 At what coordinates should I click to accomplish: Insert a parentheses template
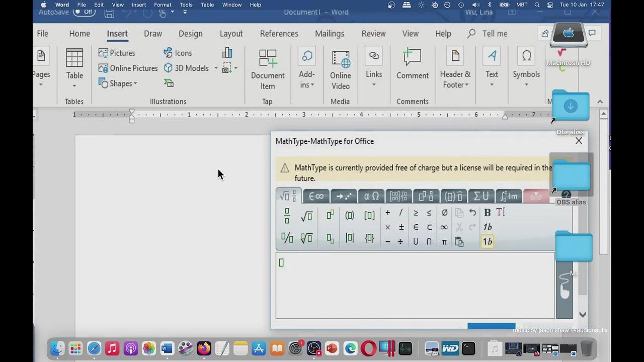pyautogui.click(x=350, y=216)
